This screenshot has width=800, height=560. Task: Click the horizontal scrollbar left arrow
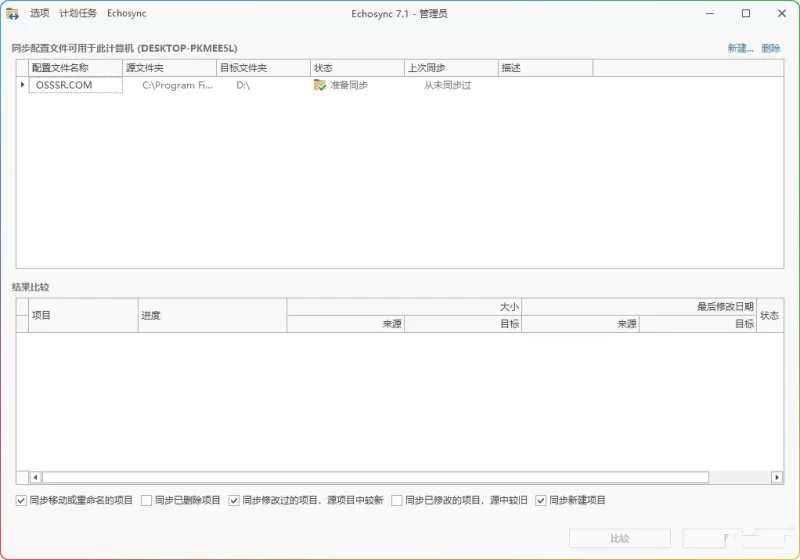point(35,477)
